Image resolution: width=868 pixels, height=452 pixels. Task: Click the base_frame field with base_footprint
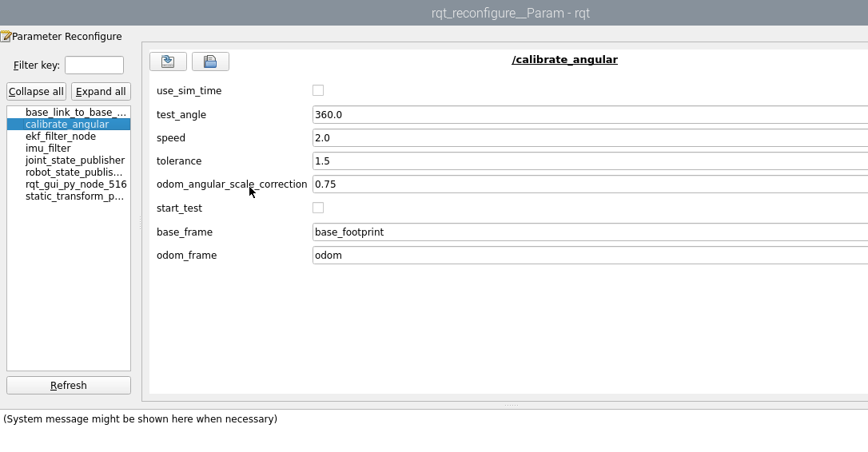(x=590, y=232)
